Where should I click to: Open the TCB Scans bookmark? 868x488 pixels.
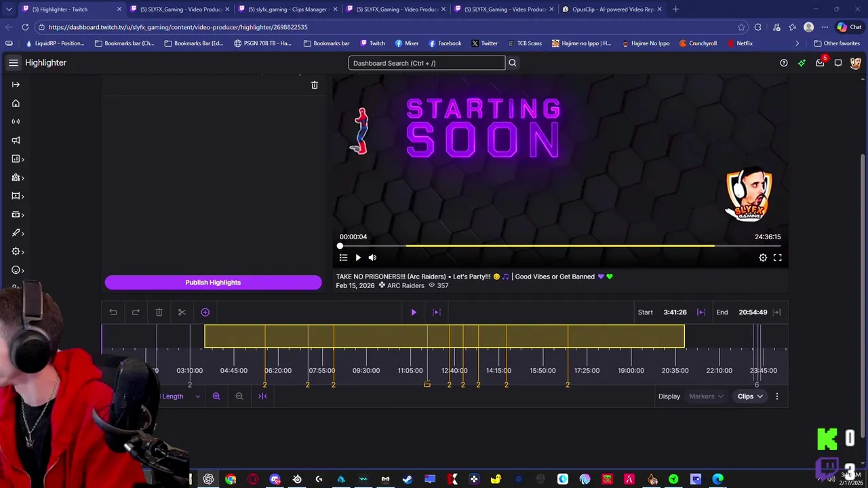(524, 43)
